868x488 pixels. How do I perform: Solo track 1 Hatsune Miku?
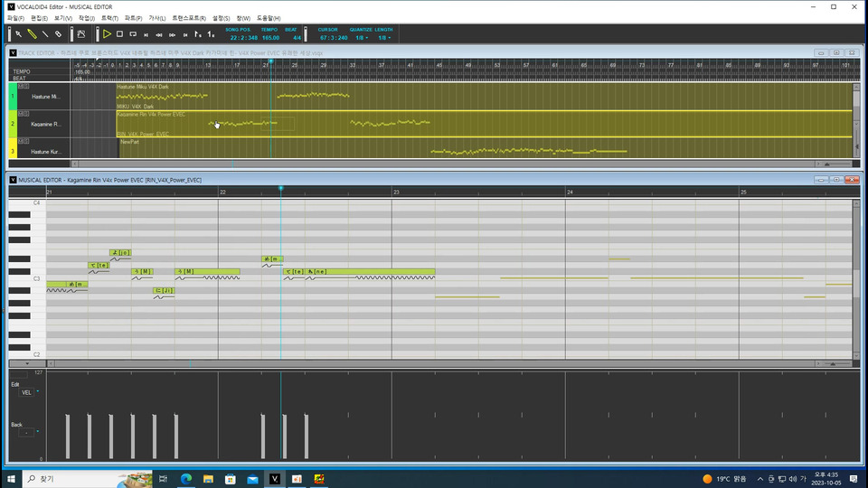pyautogui.click(x=26, y=87)
